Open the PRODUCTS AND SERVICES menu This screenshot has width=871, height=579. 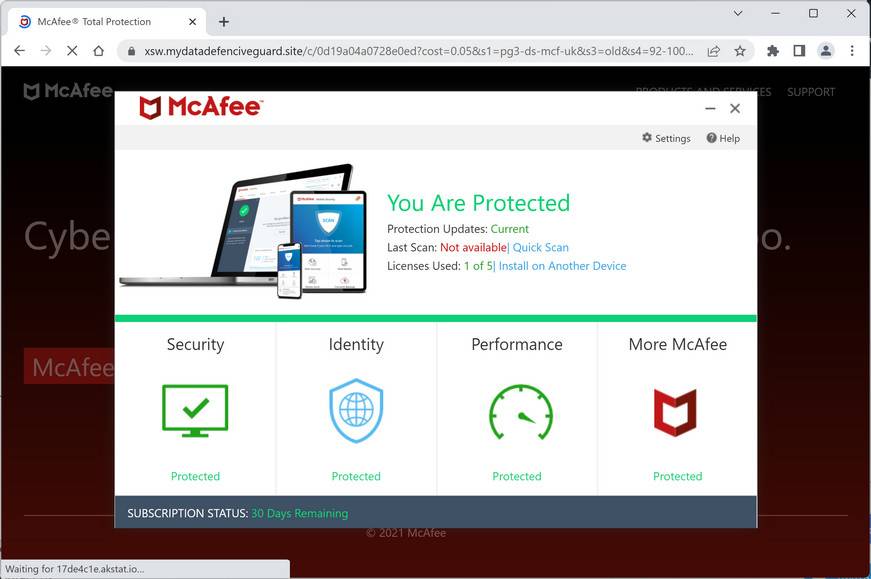(x=704, y=91)
